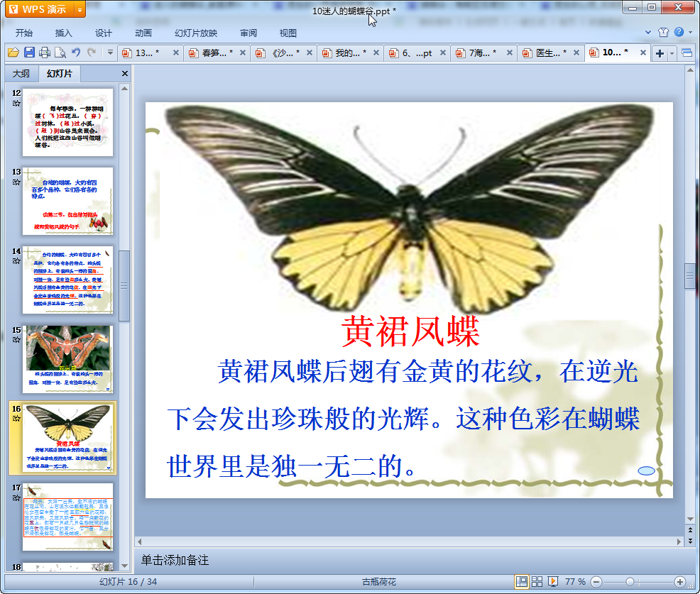
Task: Click the window arrangement icon beside tabs
Action: pyautogui.click(x=687, y=53)
